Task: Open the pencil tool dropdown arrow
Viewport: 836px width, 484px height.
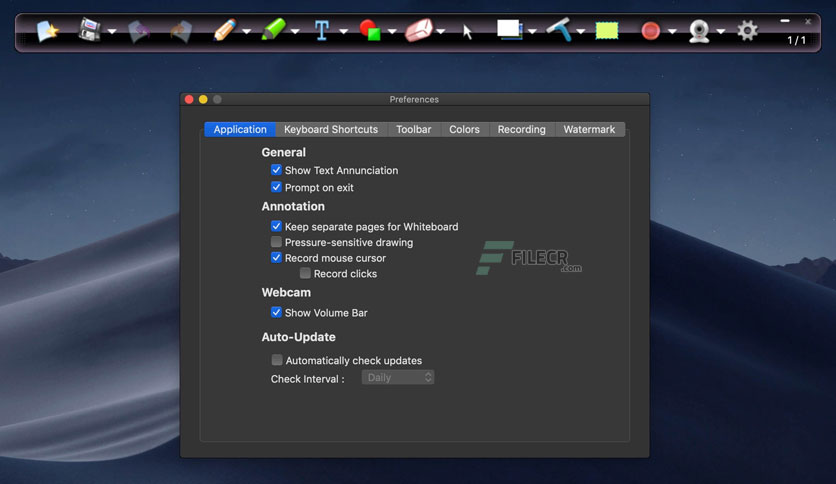Action: click(246, 31)
